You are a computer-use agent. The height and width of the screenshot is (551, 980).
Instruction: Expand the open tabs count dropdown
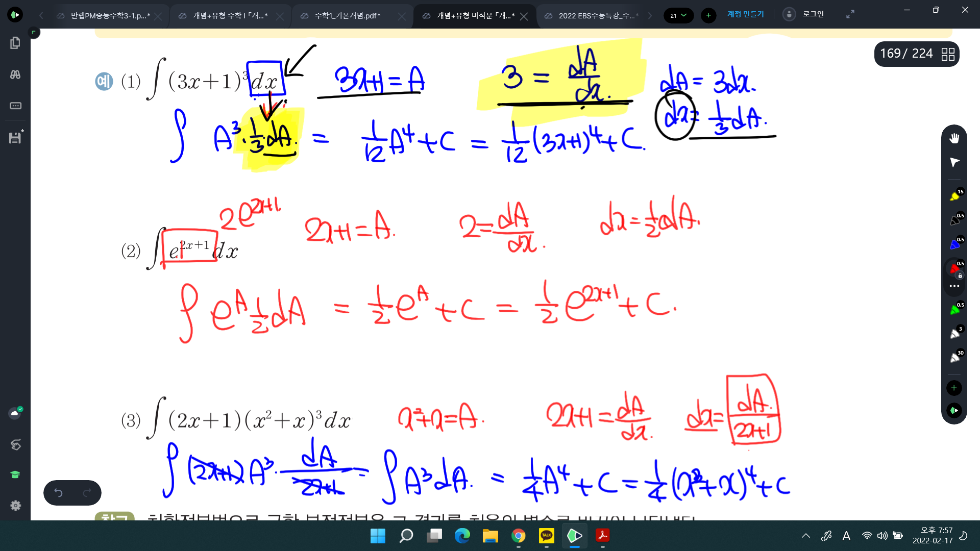coord(678,15)
